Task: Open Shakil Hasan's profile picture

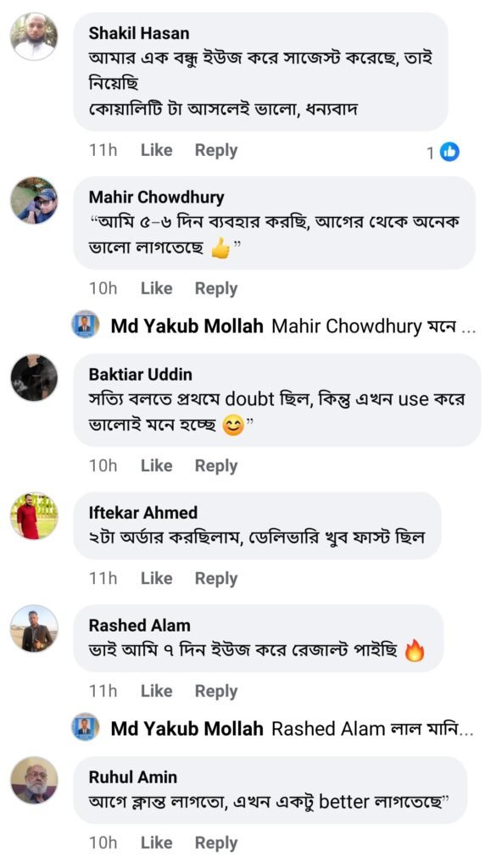Action: [x=34, y=36]
